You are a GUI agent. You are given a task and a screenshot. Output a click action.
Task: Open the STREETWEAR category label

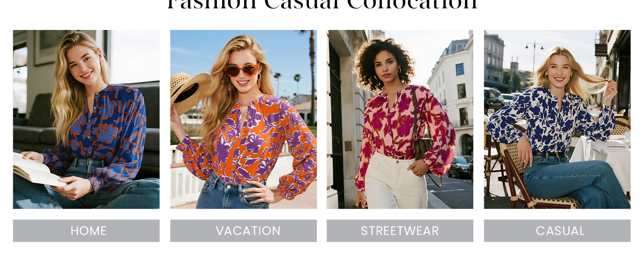(x=400, y=231)
